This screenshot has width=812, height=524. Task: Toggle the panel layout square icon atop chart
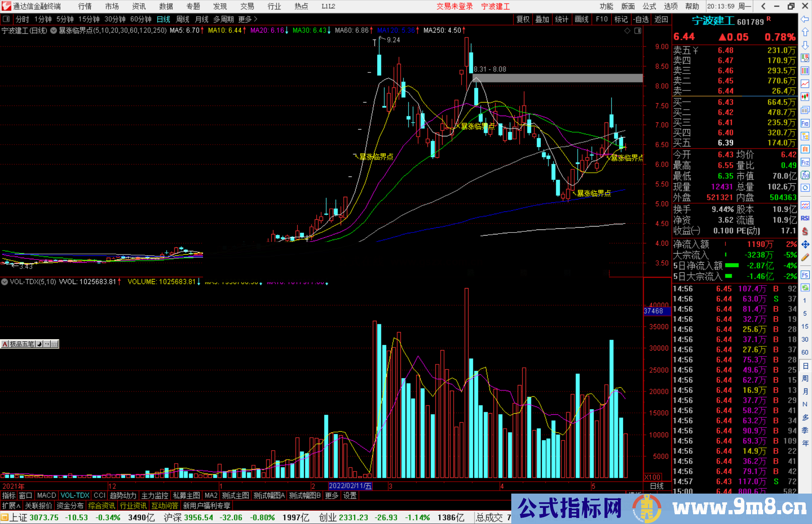[x=638, y=31]
